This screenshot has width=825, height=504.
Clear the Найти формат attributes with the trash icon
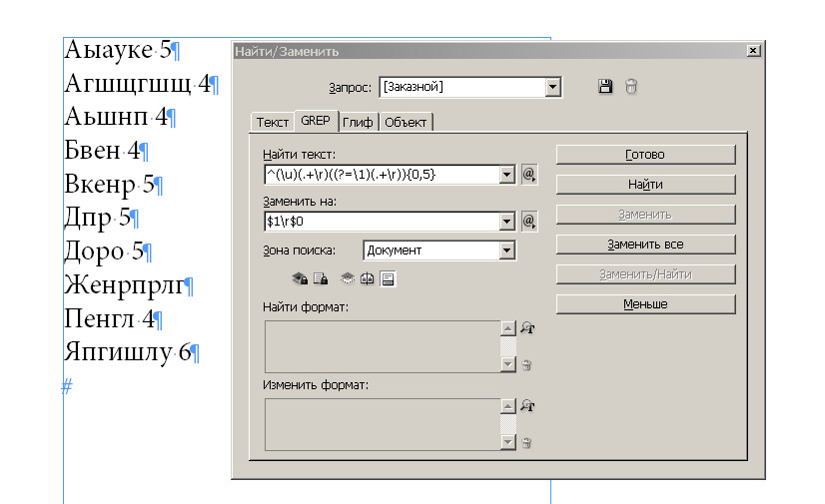526,365
